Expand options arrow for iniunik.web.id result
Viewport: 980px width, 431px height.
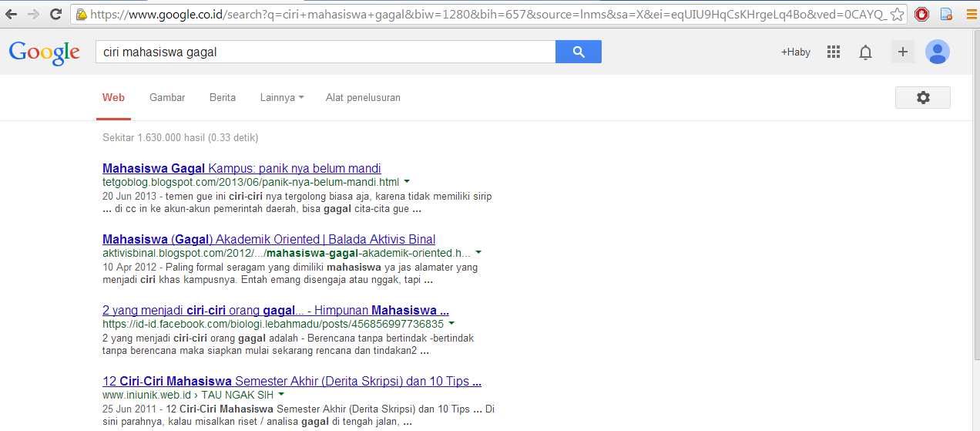pos(281,395)
